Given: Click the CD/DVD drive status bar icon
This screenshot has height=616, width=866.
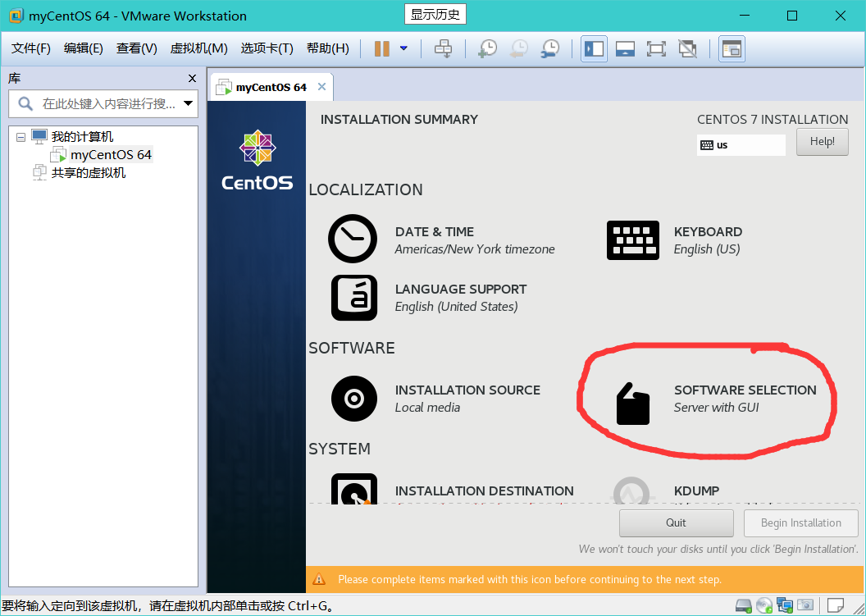Looking at the screenshot, I should [x=763, y=605].
